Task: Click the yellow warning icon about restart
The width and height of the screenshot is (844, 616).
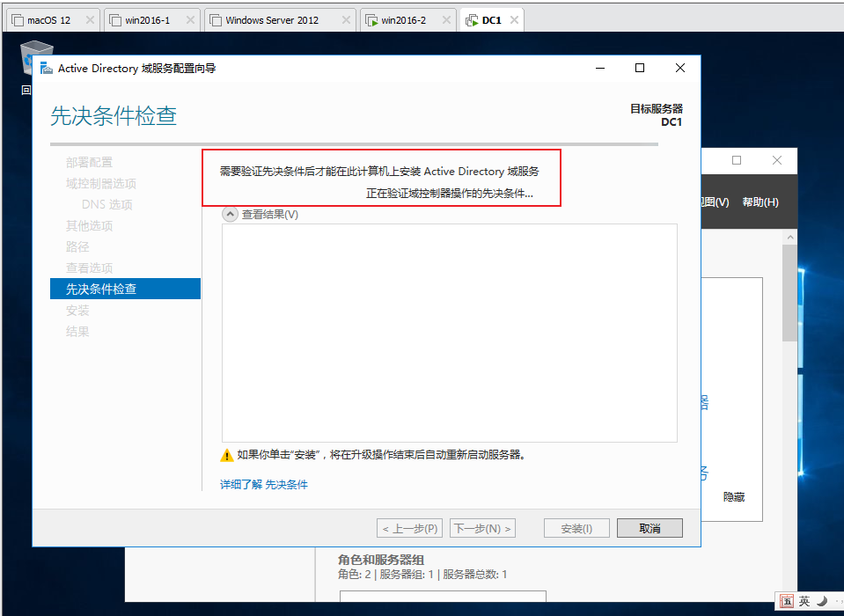Action: tap(226, 455)
